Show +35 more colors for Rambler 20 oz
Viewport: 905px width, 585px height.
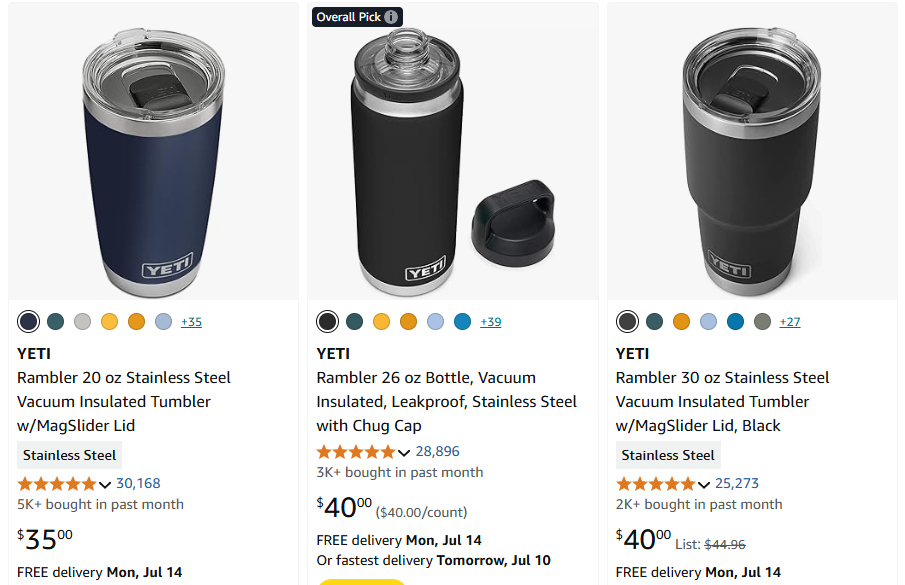[x=191, y=322]
